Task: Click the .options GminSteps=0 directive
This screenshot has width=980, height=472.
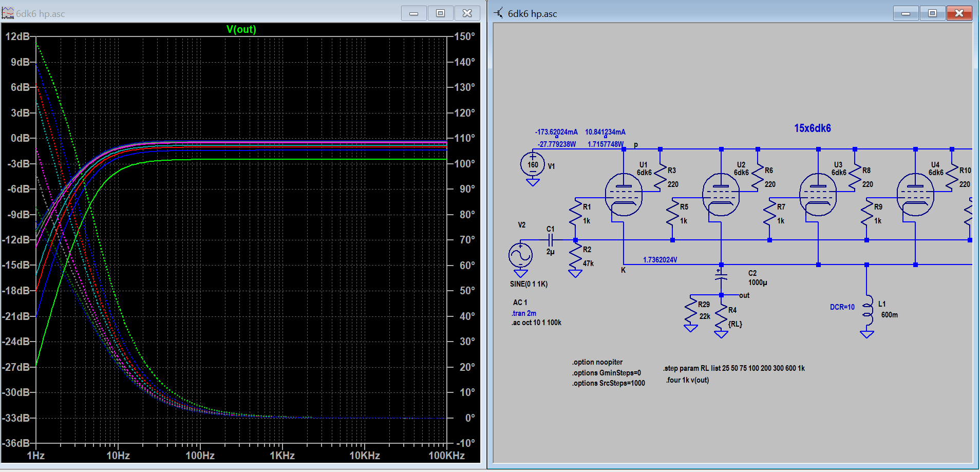Action: pos(607,373)
